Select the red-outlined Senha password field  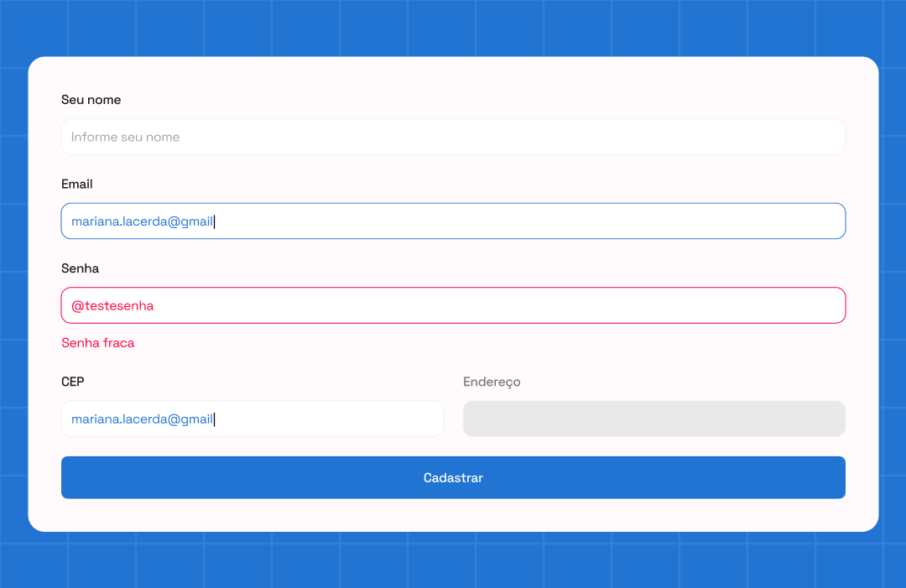pos(453,305)
